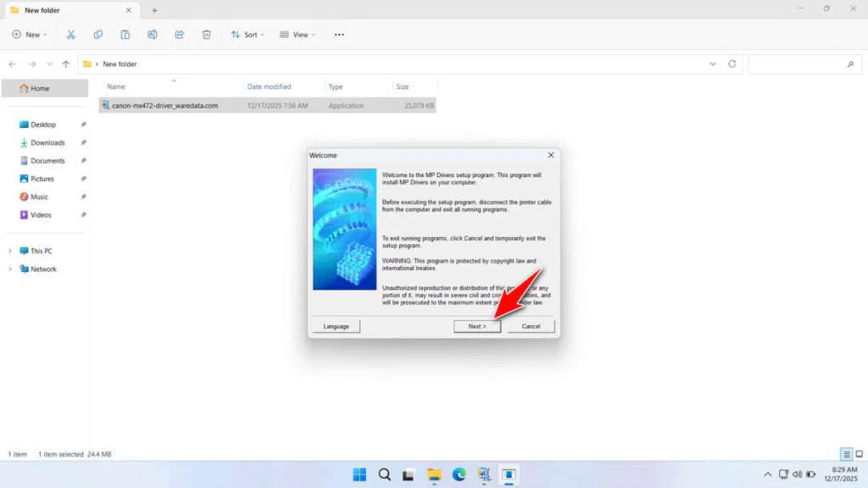Open the New dropdown menu
This screenshot has height=488, width=868.
[29, 34]
